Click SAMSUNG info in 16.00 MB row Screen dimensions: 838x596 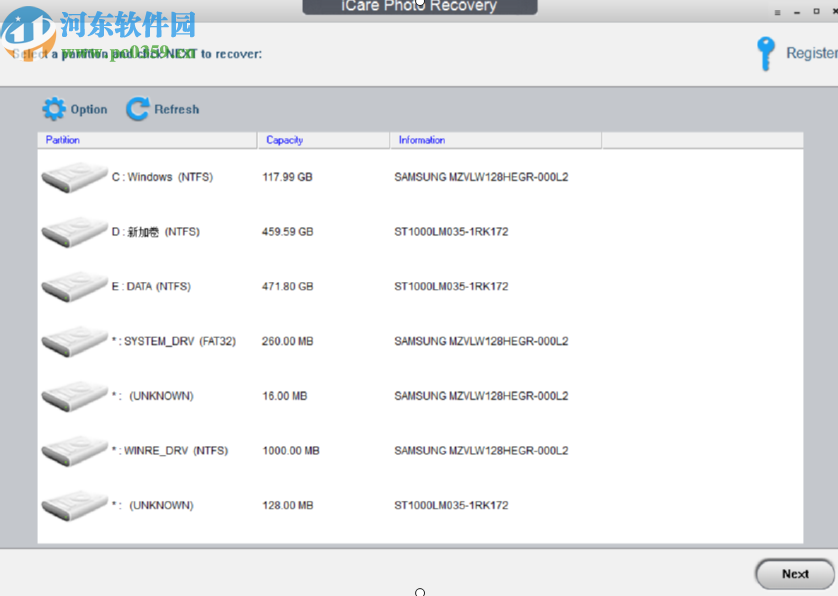pos(481,396)
